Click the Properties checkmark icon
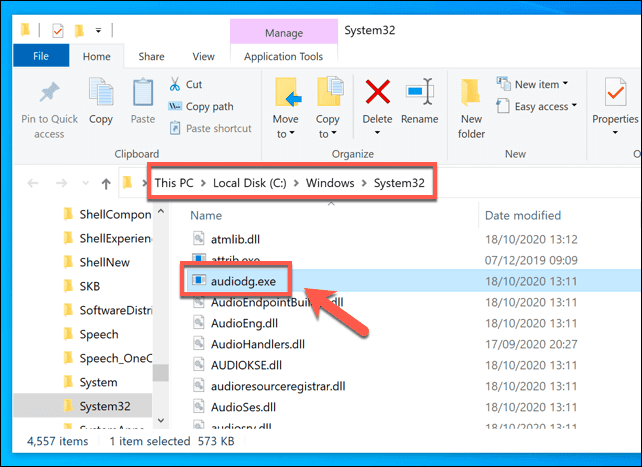 pyautogui.click(x=615, y=91)
